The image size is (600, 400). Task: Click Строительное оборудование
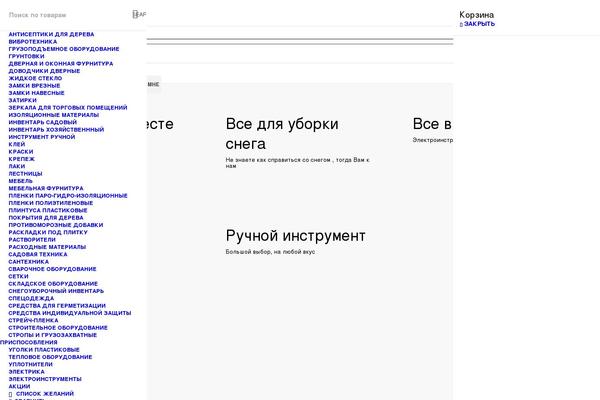pyautogui.click(x=58, y=328)
